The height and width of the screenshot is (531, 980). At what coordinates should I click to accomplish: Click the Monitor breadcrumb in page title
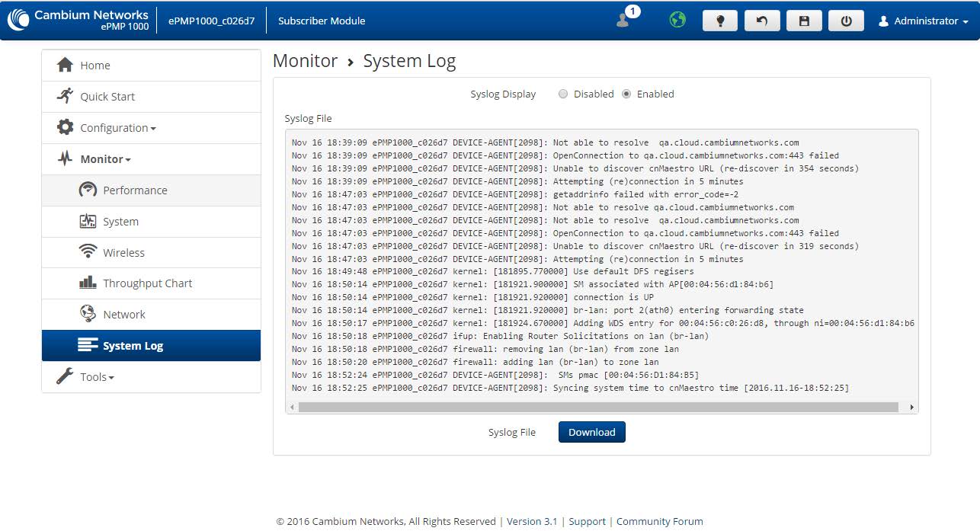tap(305, 61)
